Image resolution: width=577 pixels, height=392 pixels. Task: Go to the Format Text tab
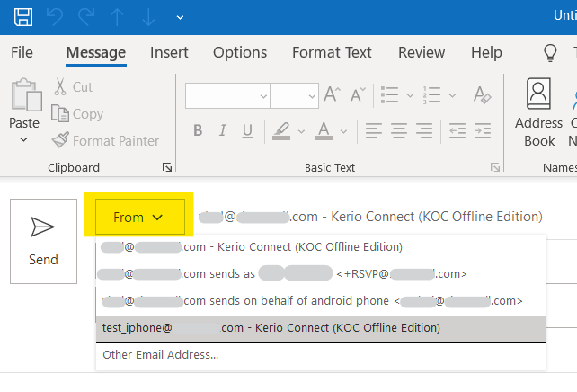click(332, 52)
